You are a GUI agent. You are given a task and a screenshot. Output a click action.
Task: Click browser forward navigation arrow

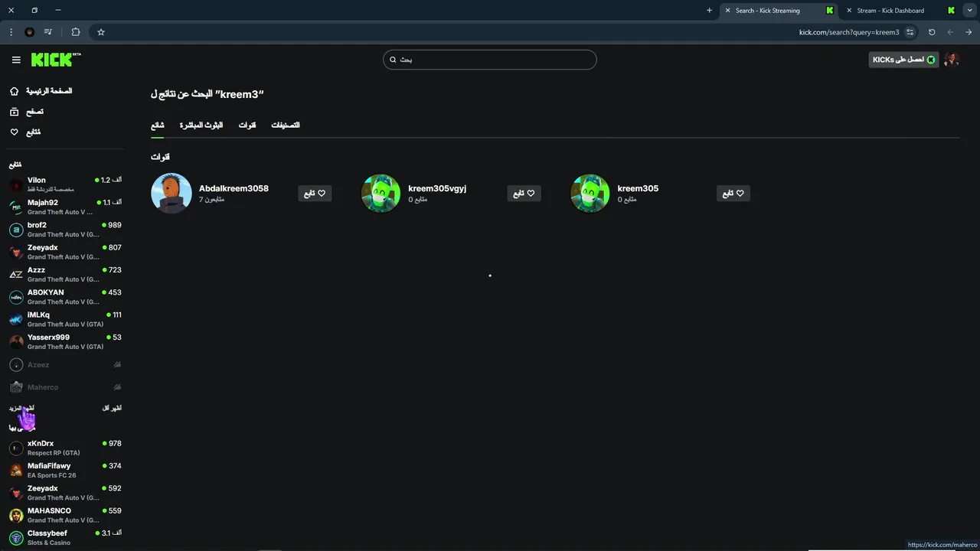(x=969, y=32)
